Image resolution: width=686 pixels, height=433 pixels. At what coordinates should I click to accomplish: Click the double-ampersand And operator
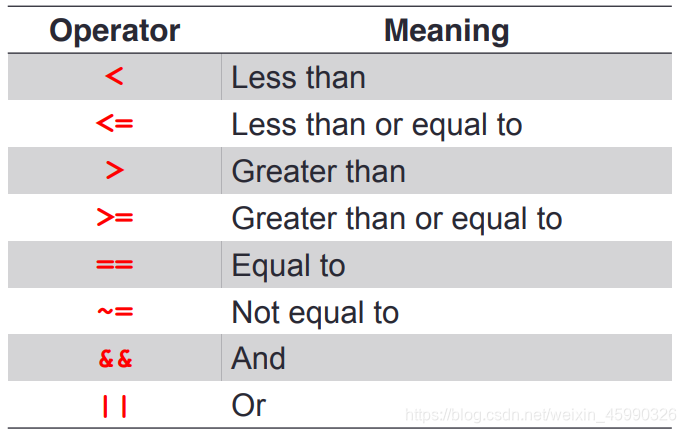coord(115,359)
